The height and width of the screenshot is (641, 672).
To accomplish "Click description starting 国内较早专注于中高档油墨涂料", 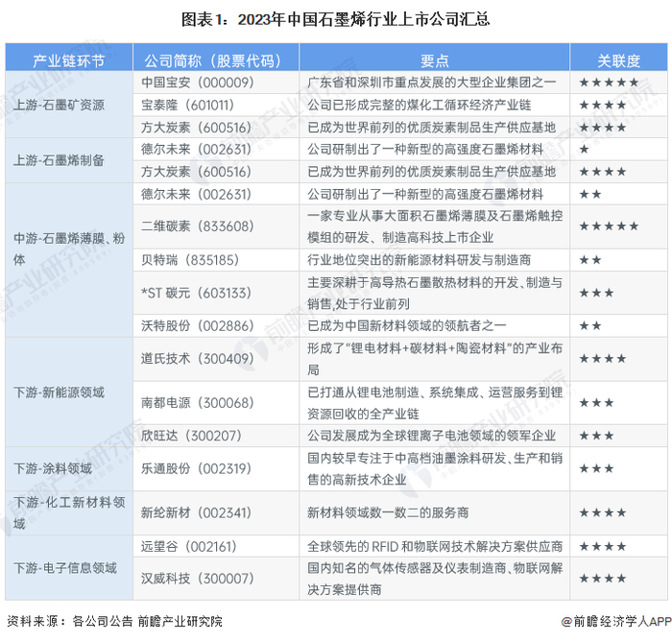I will click(435, 468).
